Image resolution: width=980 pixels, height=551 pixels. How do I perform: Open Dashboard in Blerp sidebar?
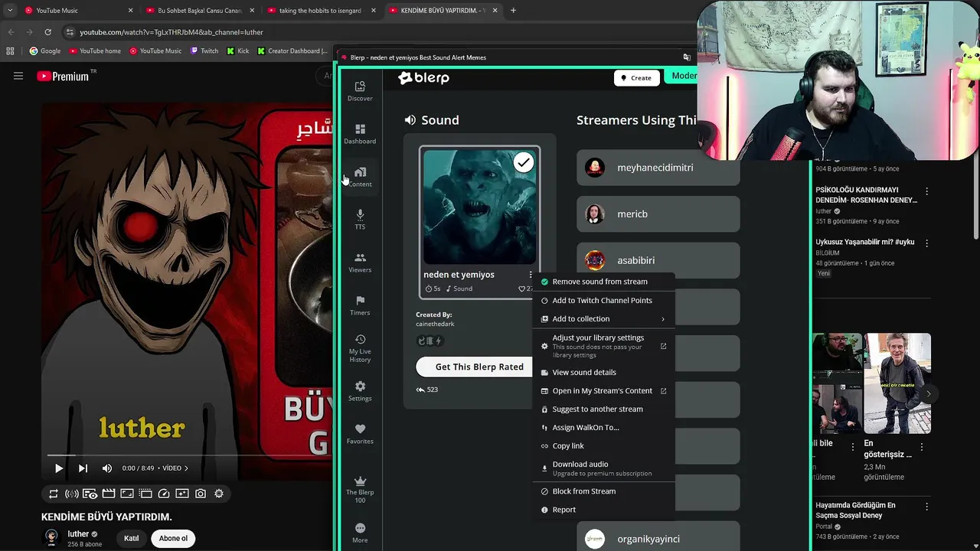(x=360, y=133)
